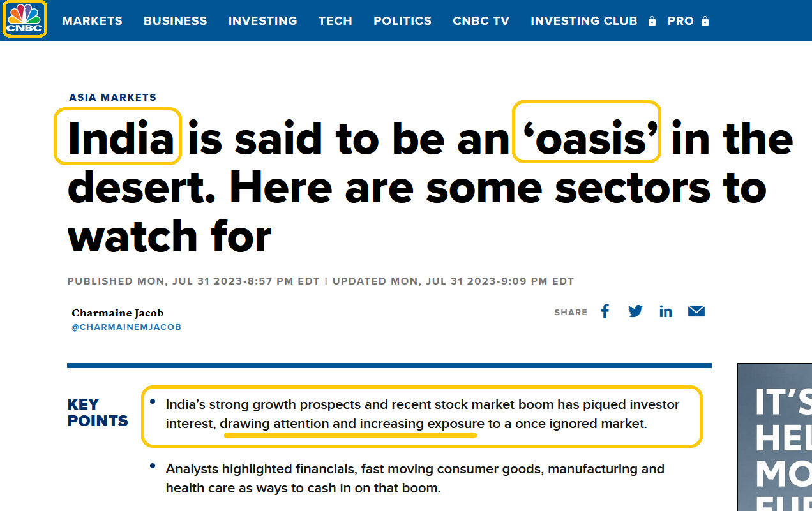Share article by email envelope icon
812x511 pixels.
click(696, 311)
